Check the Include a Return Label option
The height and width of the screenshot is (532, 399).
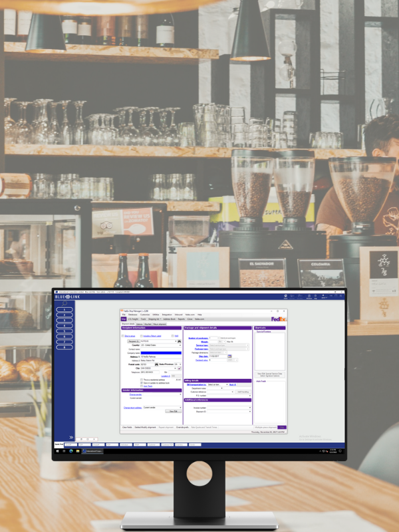pos(141,336)
